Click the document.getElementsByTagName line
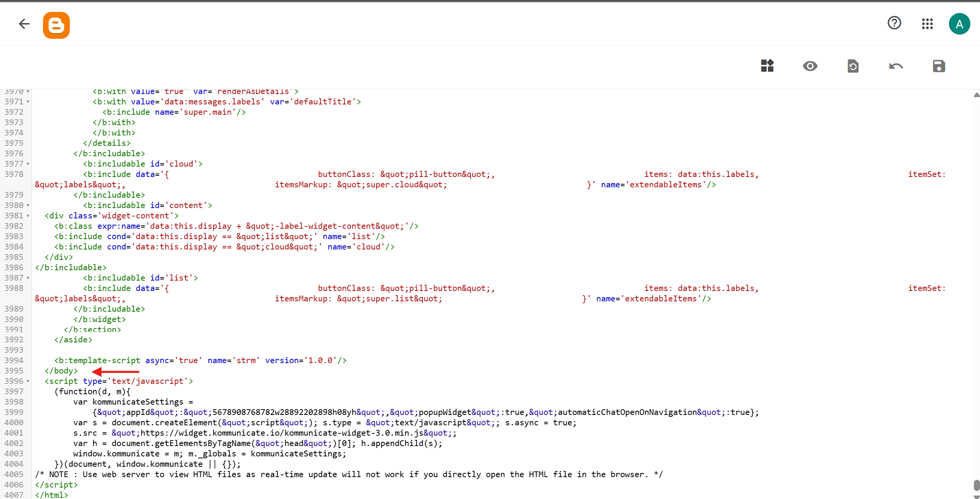 point(258,443)
